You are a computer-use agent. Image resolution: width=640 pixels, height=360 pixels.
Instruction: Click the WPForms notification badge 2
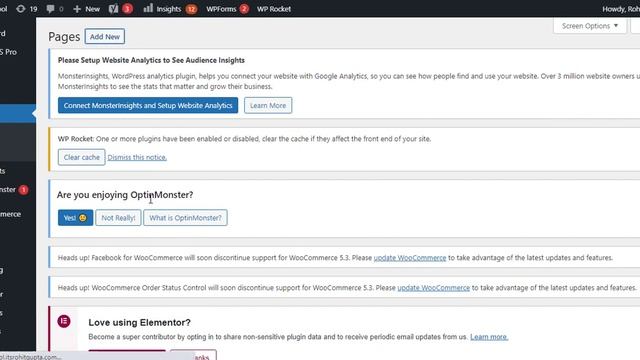244,9
